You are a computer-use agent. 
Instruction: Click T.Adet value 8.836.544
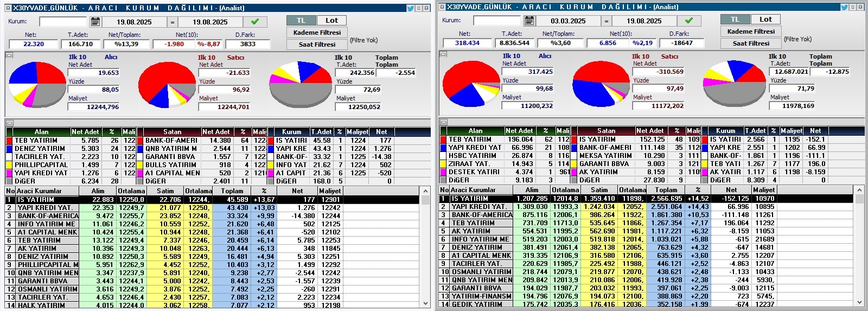514,43
